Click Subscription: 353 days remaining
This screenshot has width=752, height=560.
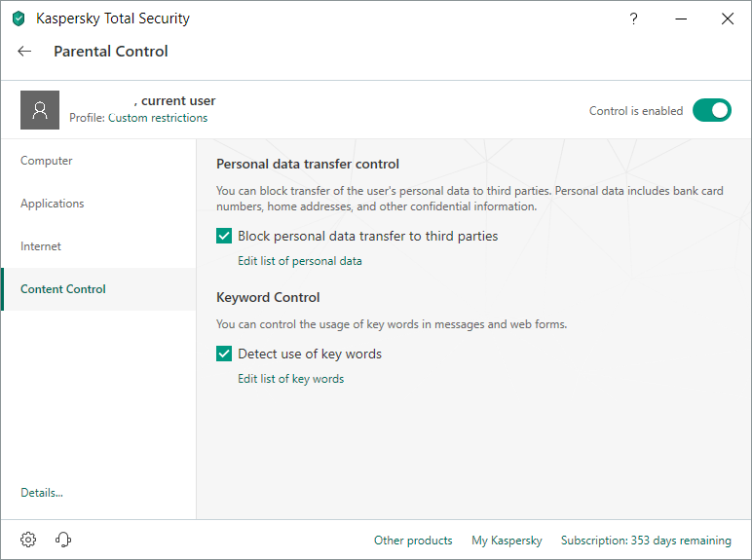pos(646,541)
